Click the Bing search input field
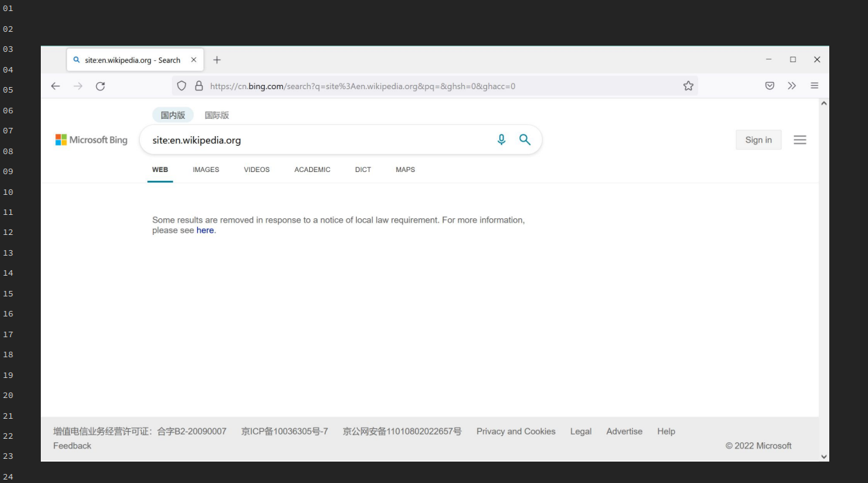Screen dimensions: 868x483 [x=311, y=140]
